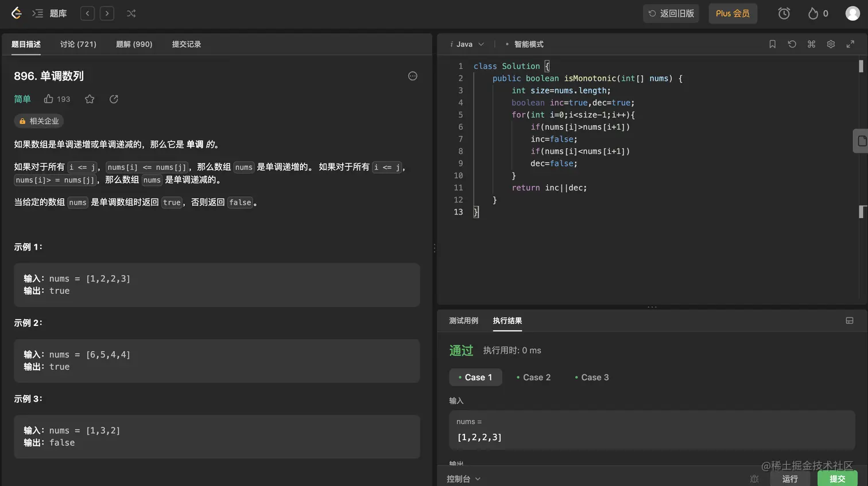
Task: Click the 示例 1 example box
Action: 217,285
